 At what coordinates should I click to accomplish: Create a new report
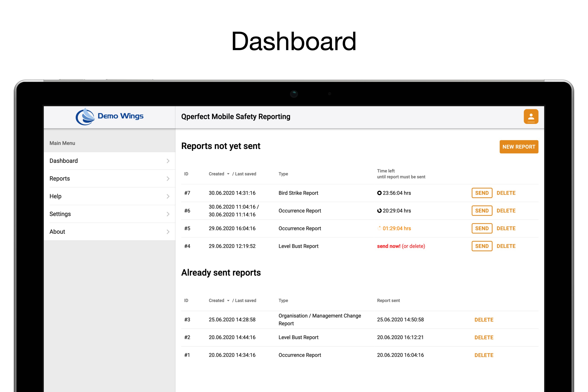click(x=519, y=147)
